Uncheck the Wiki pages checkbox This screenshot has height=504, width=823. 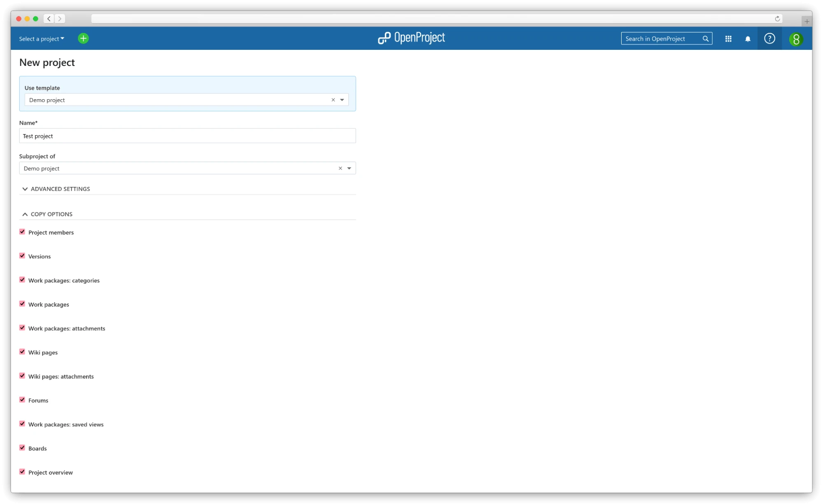click(x=22, y=352)
